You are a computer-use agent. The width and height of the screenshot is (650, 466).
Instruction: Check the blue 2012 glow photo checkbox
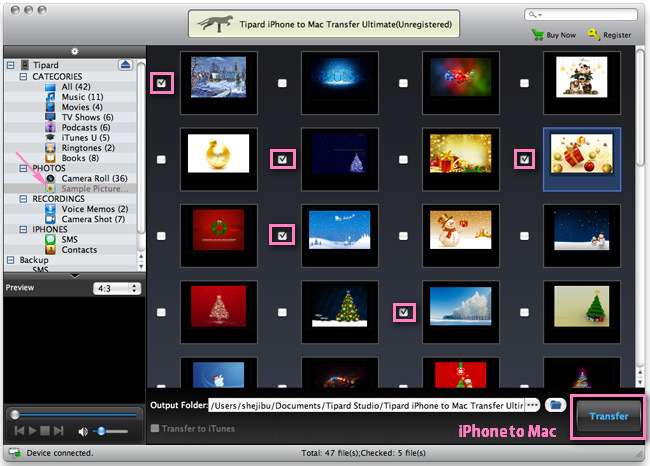pyautogui.click(x=282, y=83)
